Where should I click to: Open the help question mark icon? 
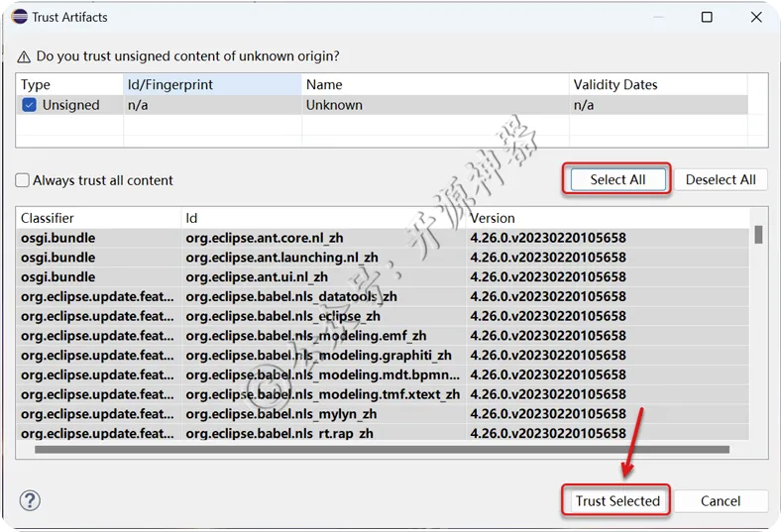pos(30,500)
